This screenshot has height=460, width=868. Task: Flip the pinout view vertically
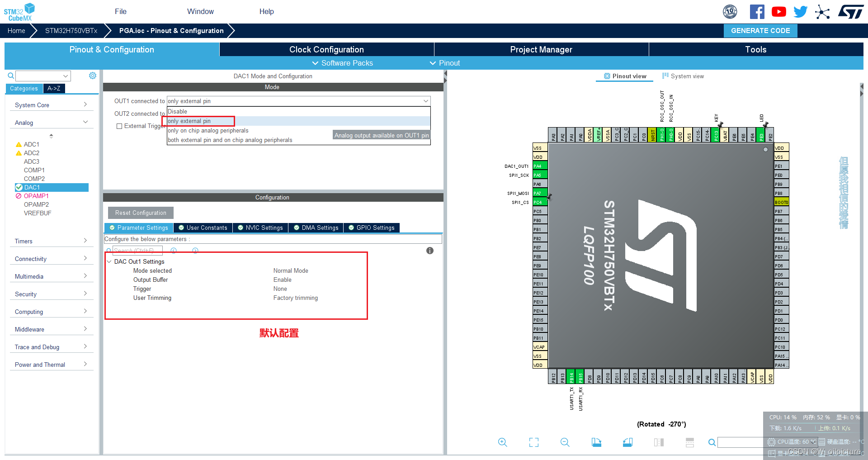click(690, 442)
